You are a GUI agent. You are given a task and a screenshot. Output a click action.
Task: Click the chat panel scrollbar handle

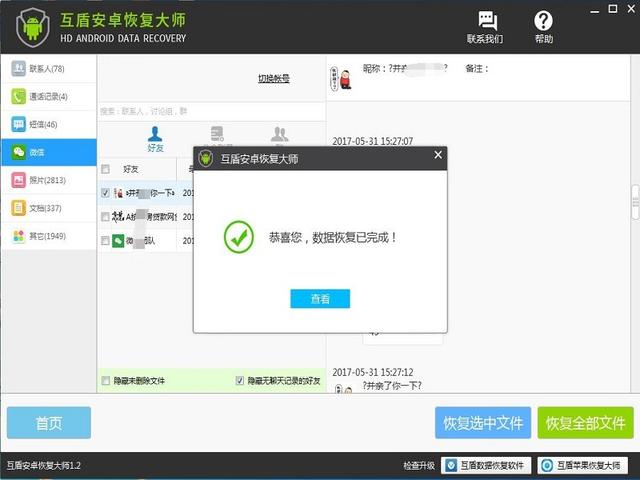[x=636, y=202]
